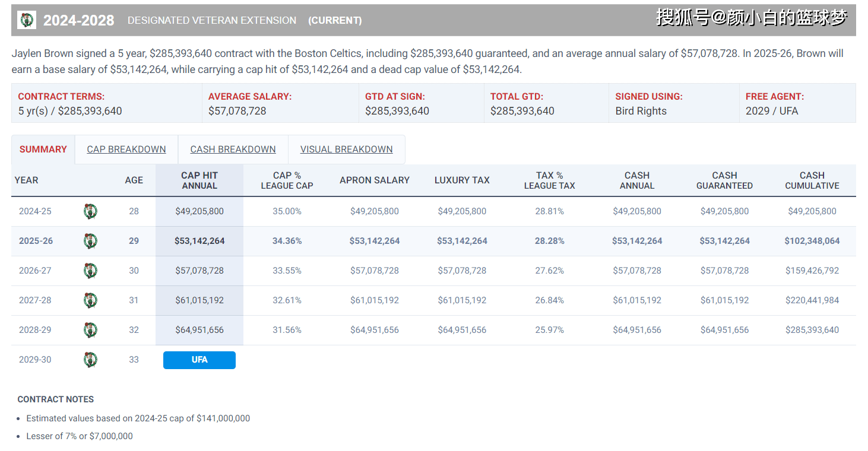This screenshot has height=451, width=868.
Task: Click the $64,951,656 cap hit for 2028-29
Action: 199,330
